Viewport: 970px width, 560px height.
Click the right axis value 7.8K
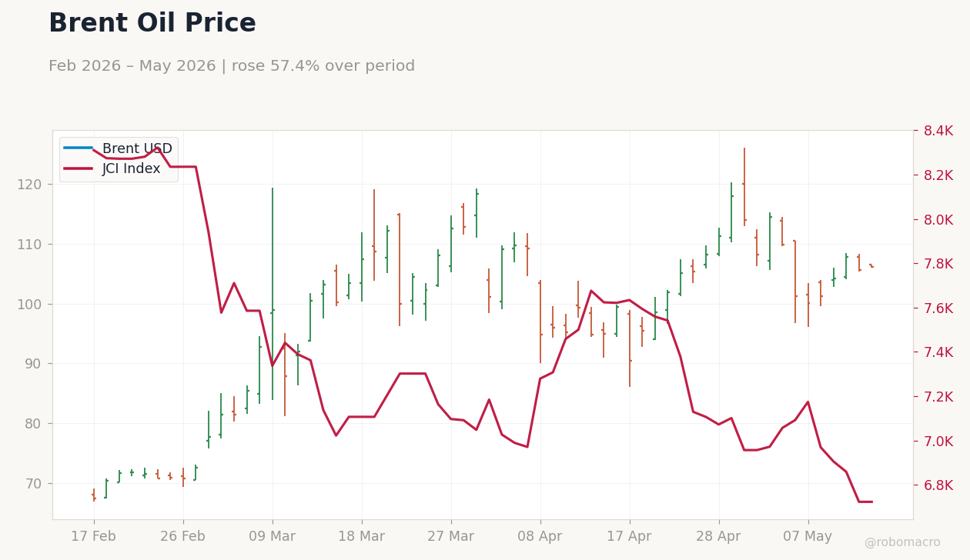(938, 264)
